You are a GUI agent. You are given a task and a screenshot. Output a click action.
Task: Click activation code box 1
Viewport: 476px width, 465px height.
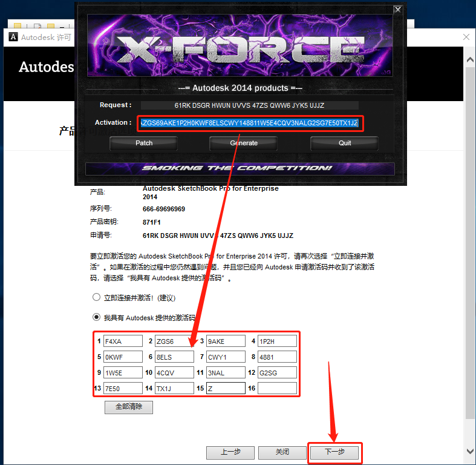(x=123, y=341)
